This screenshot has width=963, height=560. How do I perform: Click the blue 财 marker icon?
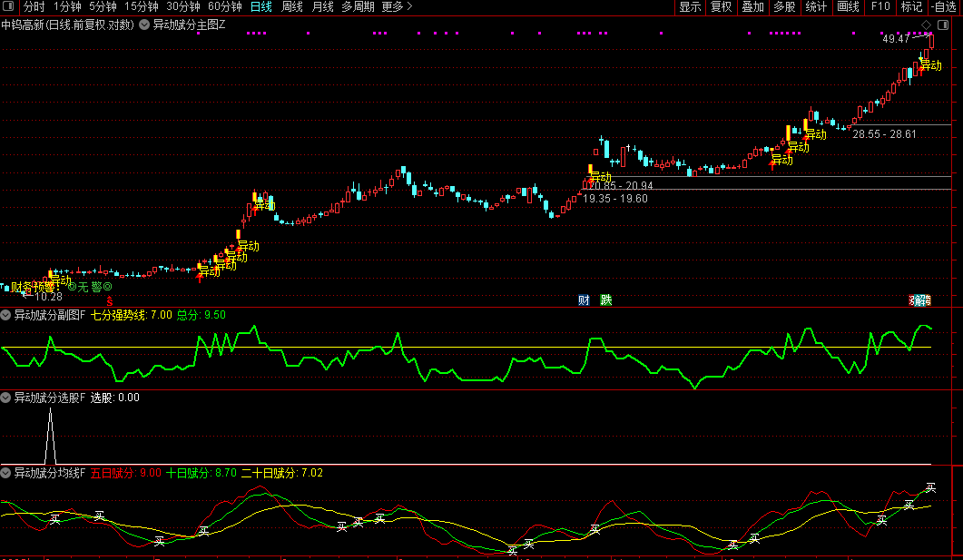point(584,300)
